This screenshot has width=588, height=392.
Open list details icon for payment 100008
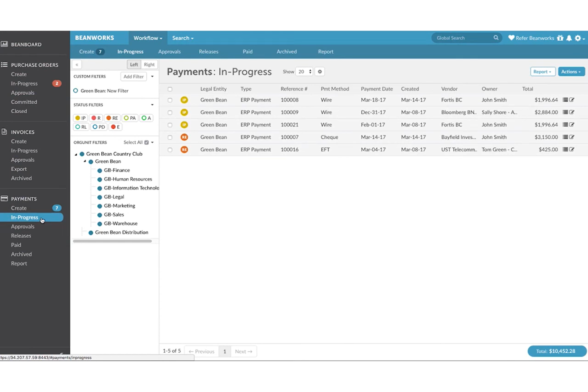pos(565,100)
